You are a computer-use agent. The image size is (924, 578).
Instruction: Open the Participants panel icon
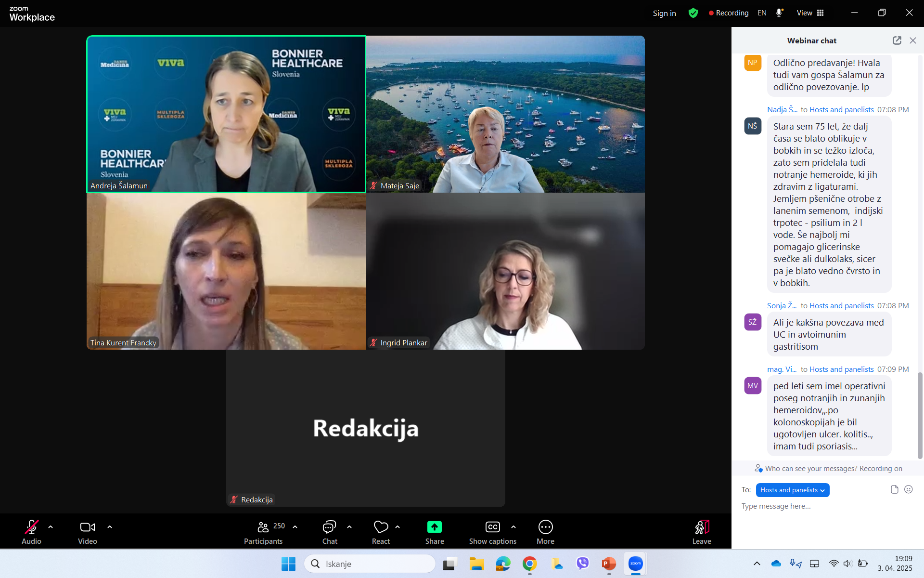pyautogui.click(x=263, y=527)
